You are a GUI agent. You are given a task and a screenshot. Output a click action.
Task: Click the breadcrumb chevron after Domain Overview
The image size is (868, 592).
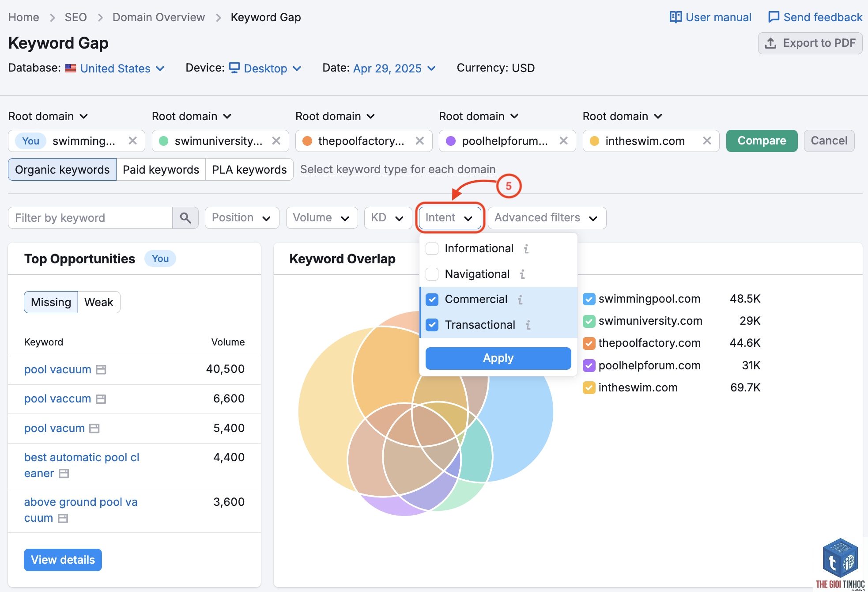[x=219, y=18]
